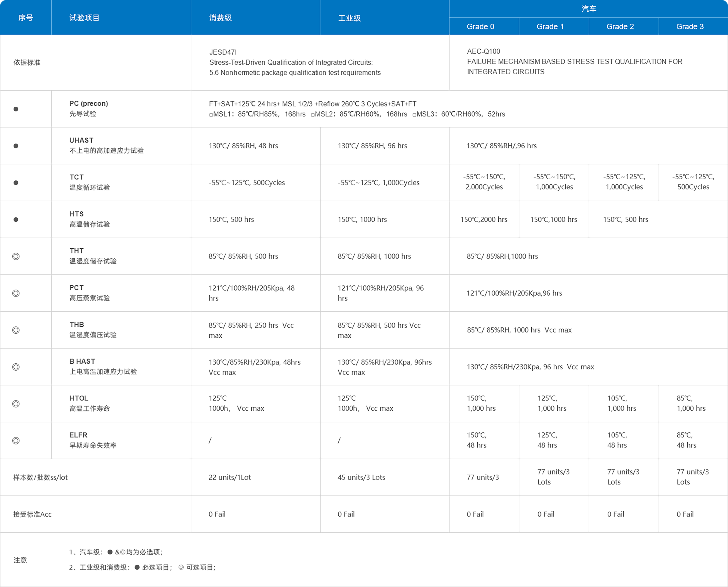The image size is (728, 587).
Task: Click the 22 units/1Lot sample cell
Action: 229,477
